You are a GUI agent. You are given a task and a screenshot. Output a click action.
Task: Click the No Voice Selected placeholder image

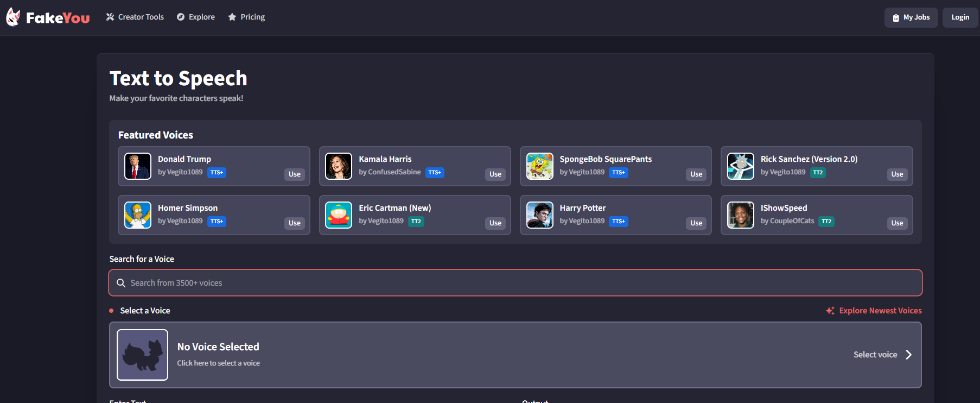(143, 355)
